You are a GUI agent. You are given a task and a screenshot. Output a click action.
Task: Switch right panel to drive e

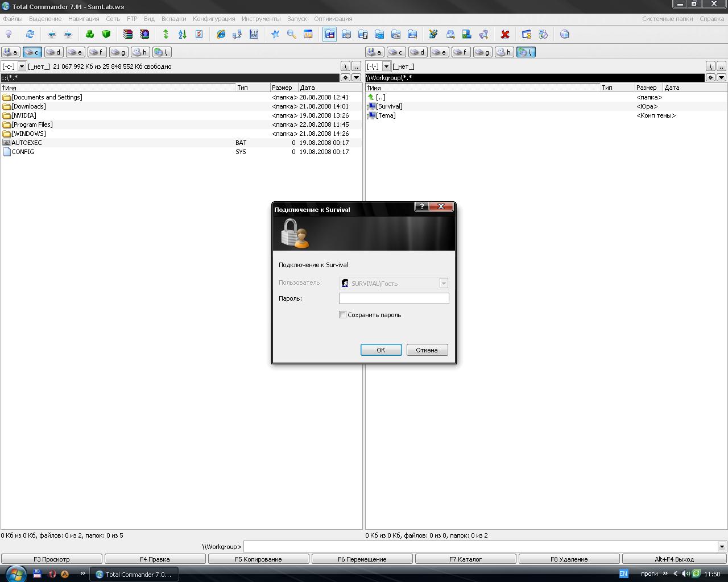pyautogui.click(x=439, y=52)
